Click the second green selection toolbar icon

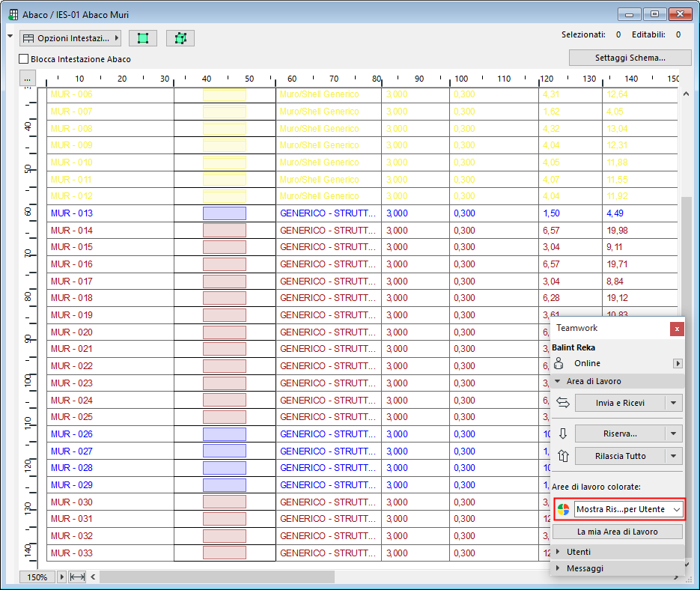pyautogui.click(x=180, y=37)
